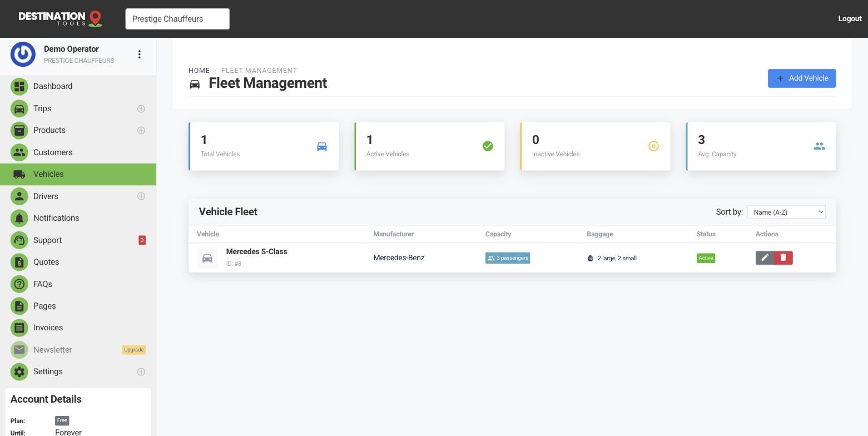Click the Capacity column header
868x436 pixels.
point(498,234)
